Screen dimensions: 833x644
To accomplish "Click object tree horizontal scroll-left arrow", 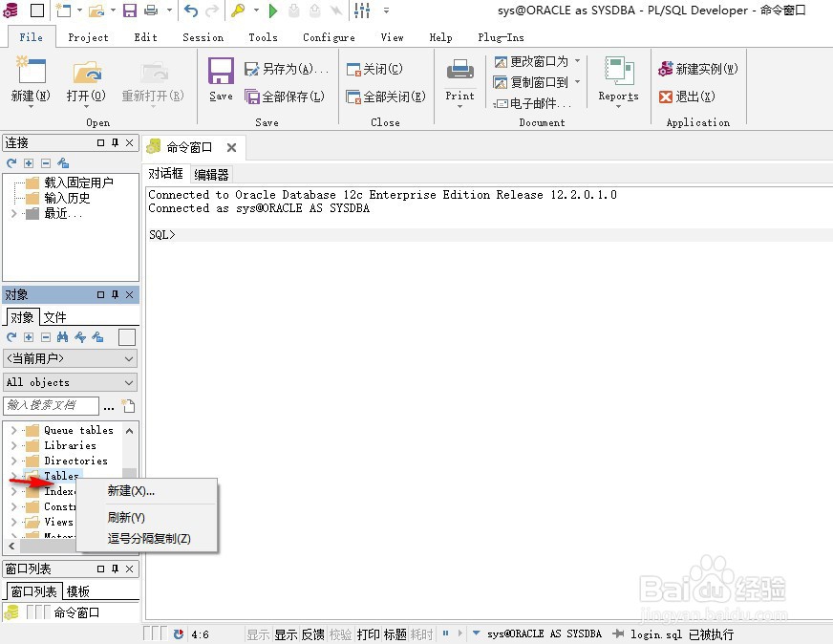I will pyautogui.click(x=11, y=546).
